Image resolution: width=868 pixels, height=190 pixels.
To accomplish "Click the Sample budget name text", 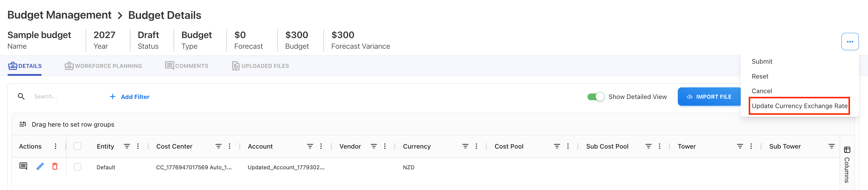I will point(39,35).
